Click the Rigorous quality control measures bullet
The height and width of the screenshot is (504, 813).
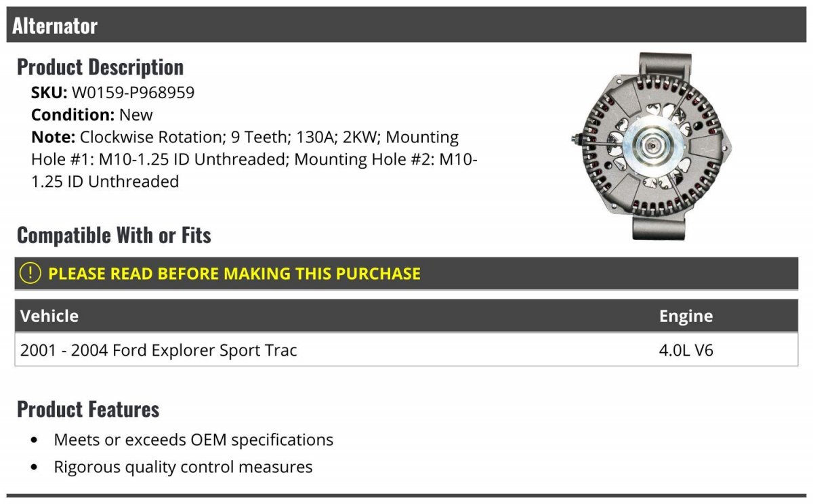point(184,467)
